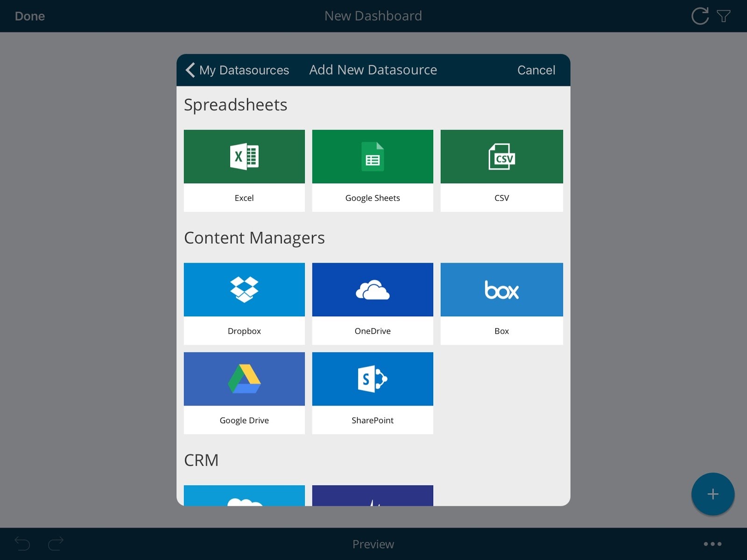Select the SharePoint datasource icon
The height and width of the screenshot is (560, 747).
click(x=373, y=379)
